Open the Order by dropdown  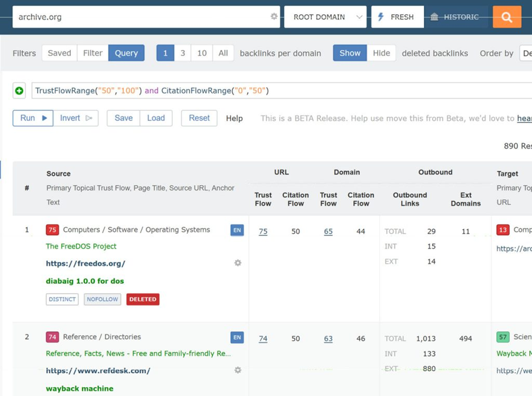tap(526, 53)
